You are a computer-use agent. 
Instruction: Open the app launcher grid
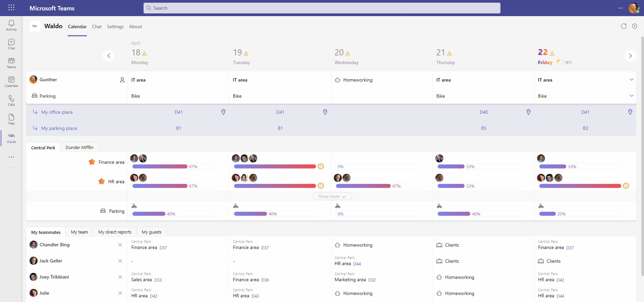[11, 7]
